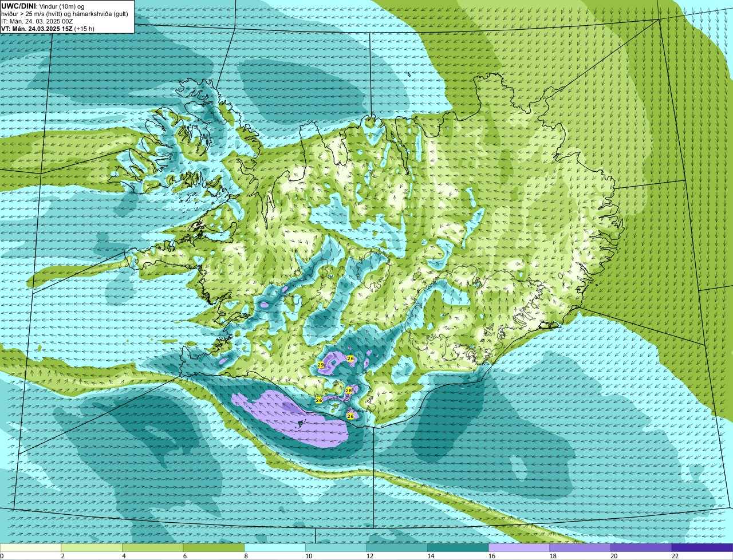
Task: Click the 'VT: Mán. 24.03.2025 15Z (+15 h)' line
Action: click(x=48, y=28)
